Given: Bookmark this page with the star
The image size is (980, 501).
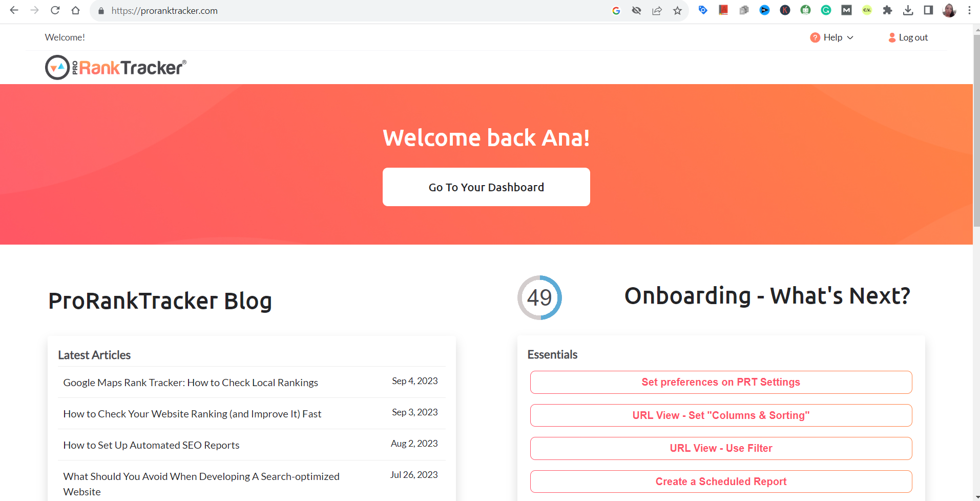Looking at the screenshot, I should pos(677,11).
